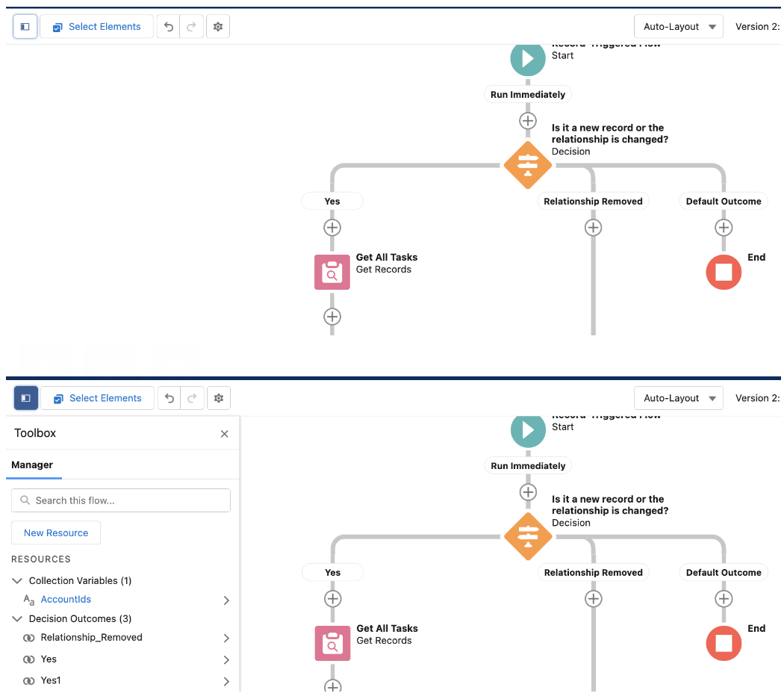Undo last action in lower toolbar
The image size is (784, 699).
click(x=169, y=398)
